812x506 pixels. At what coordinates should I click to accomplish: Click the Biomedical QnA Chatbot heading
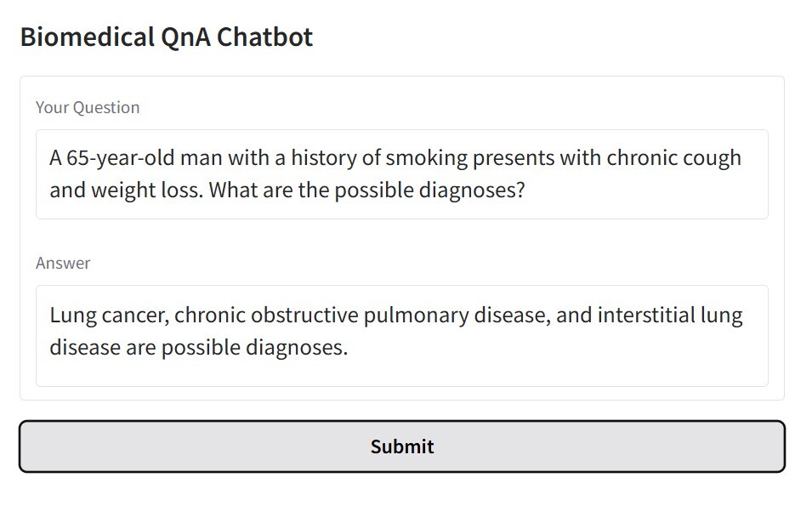click(166, 37)
